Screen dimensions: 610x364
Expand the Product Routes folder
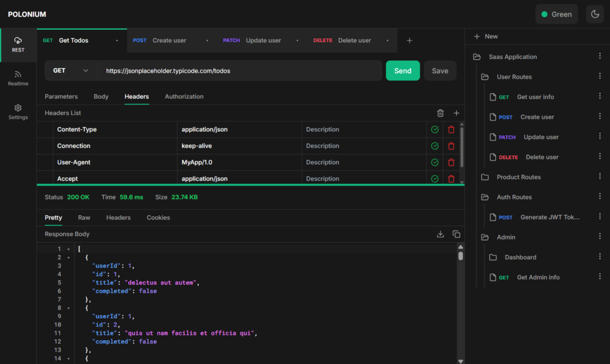tap(485, 177)
